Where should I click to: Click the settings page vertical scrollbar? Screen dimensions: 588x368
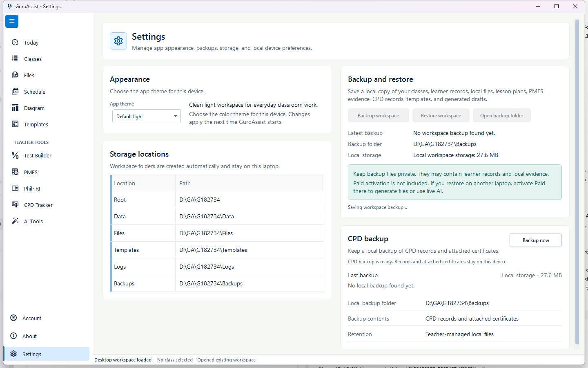click(577, 182)
